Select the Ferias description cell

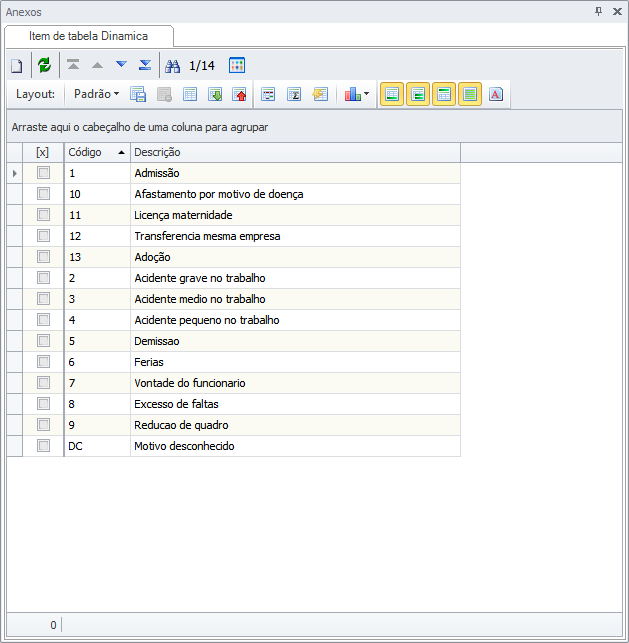[295, 362]
